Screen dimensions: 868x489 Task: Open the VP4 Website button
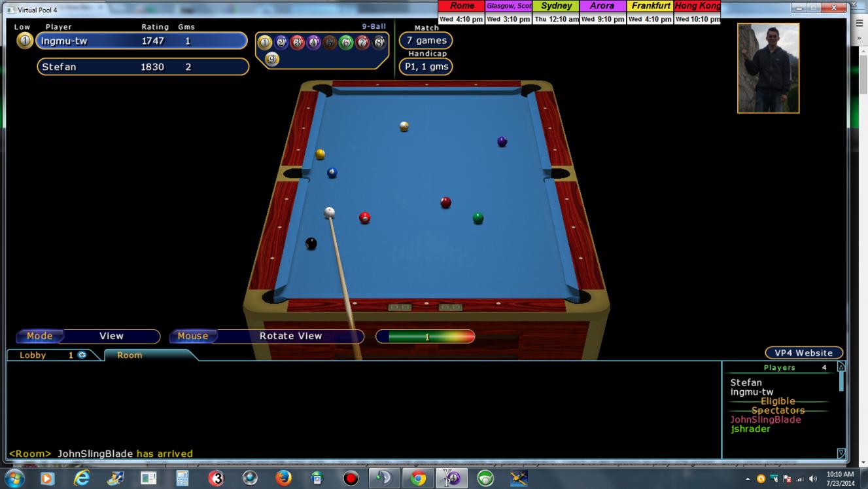pyautogui.click(x=804, y=353)
